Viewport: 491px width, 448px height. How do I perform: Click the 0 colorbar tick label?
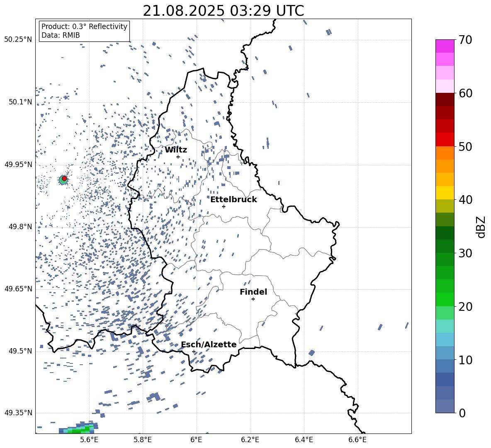click(x=462, y=413)
